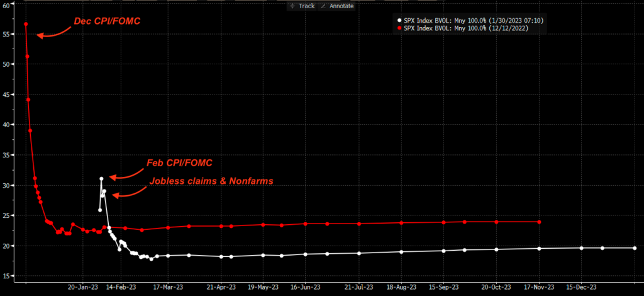
Task: Click the 35 value on the y-axis
Action: click(8, 155)
